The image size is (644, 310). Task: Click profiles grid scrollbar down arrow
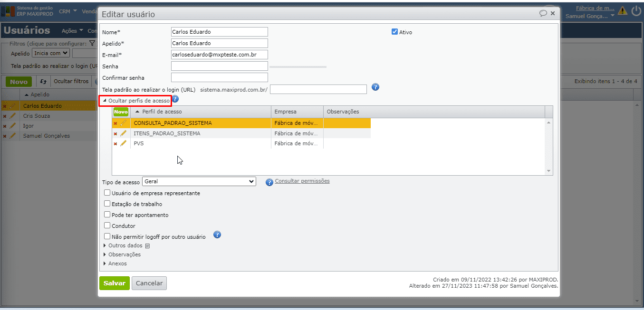pos(549,171)
